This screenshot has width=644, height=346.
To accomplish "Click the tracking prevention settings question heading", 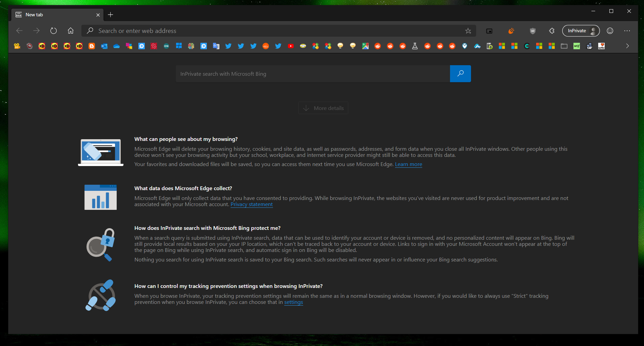I will [x=229, y=286].
